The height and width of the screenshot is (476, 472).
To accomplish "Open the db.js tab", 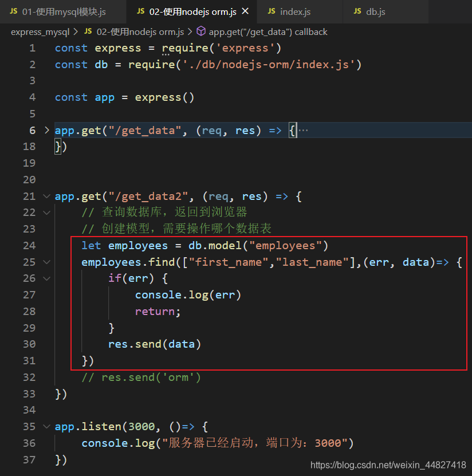I will click(386, 12).
